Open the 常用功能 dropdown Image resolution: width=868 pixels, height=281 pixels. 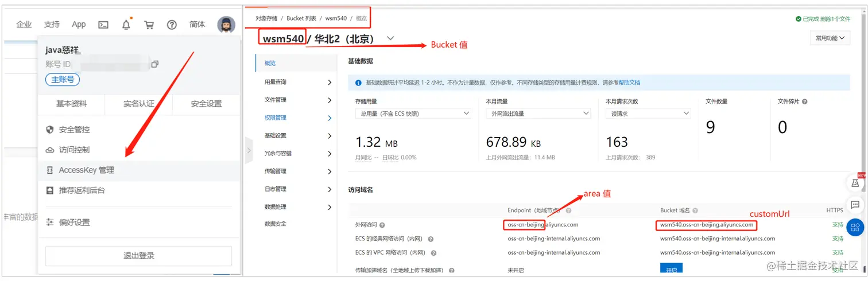(x=830, y=38)
